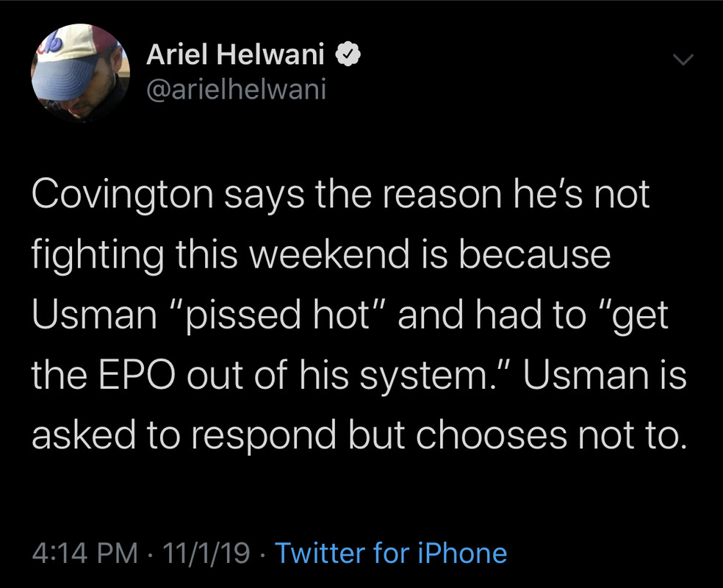Click the word asked in the tweet
This screenshot has width=723, height=588.
click(84, 435)
